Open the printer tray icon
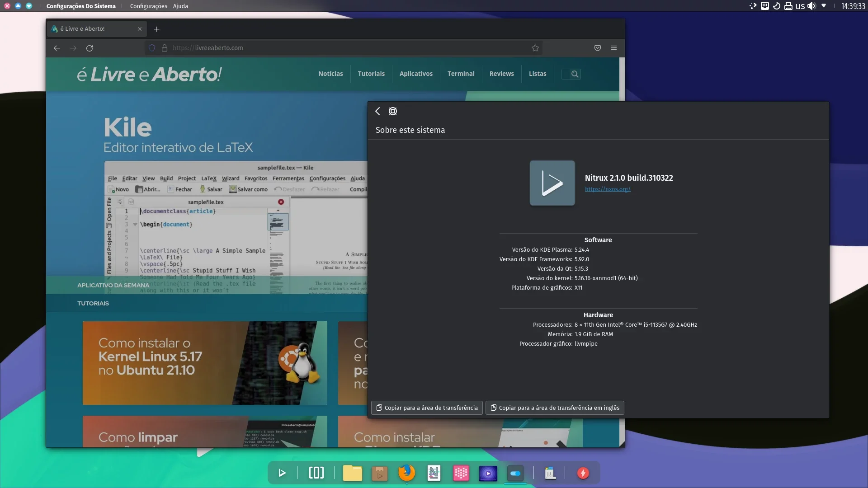This screenshot has height=488, width=868. [788, 6]
